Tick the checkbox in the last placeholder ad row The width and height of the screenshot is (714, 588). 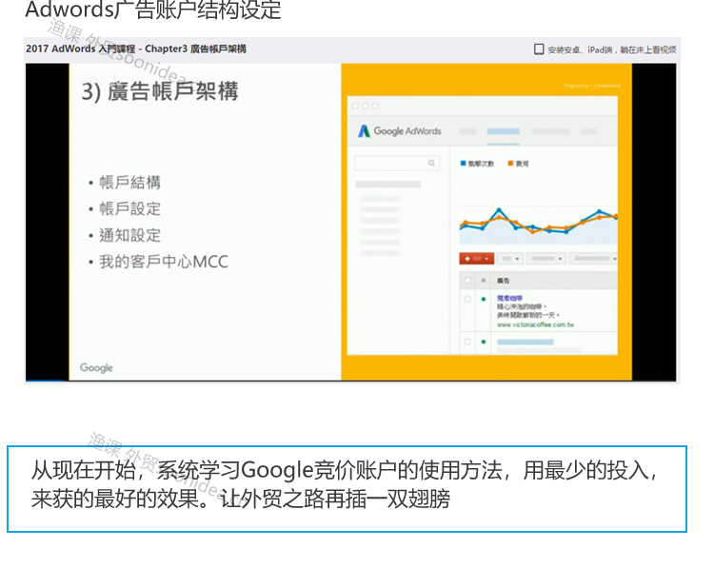tap(467, 342)
